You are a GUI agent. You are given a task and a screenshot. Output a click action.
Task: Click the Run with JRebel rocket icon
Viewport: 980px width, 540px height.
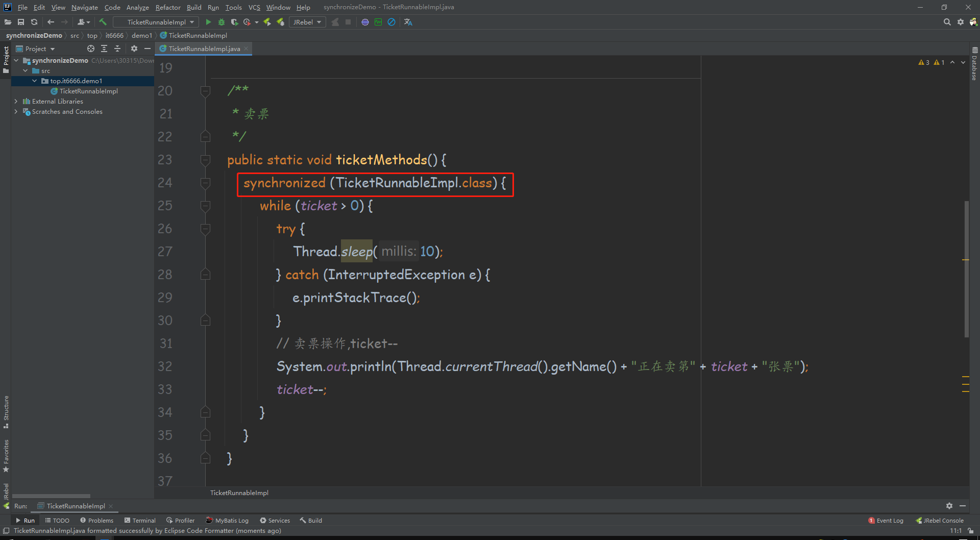coord(267,22)
